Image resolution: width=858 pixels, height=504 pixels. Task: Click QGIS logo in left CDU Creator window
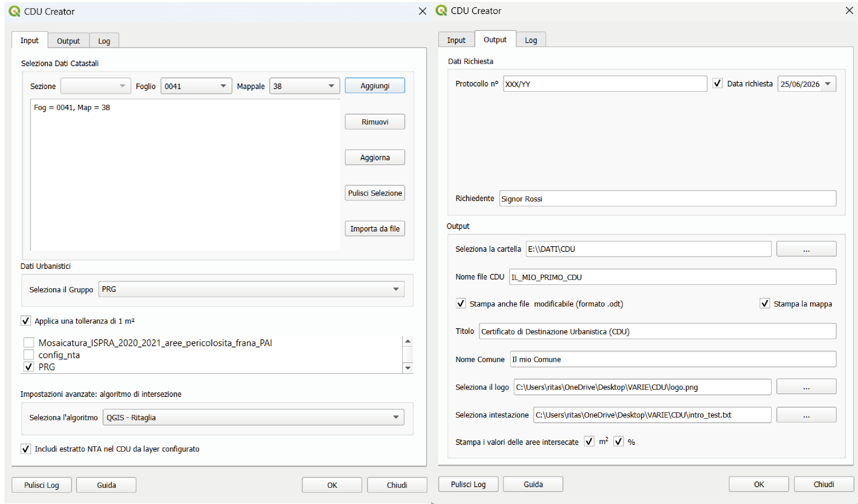click(14, 11)
